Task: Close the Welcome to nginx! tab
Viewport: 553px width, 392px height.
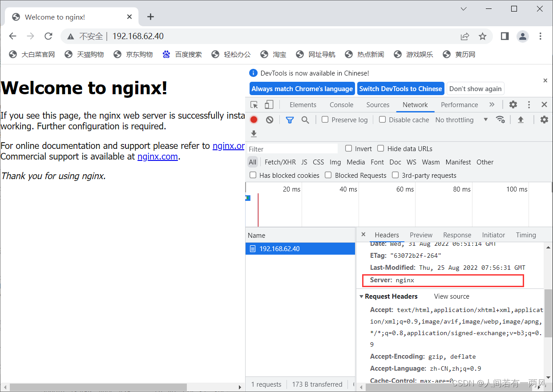Action: coord(129,17)
